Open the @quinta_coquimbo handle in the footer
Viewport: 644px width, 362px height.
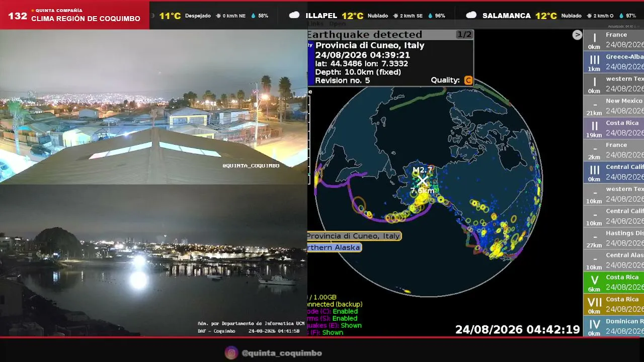282,353
